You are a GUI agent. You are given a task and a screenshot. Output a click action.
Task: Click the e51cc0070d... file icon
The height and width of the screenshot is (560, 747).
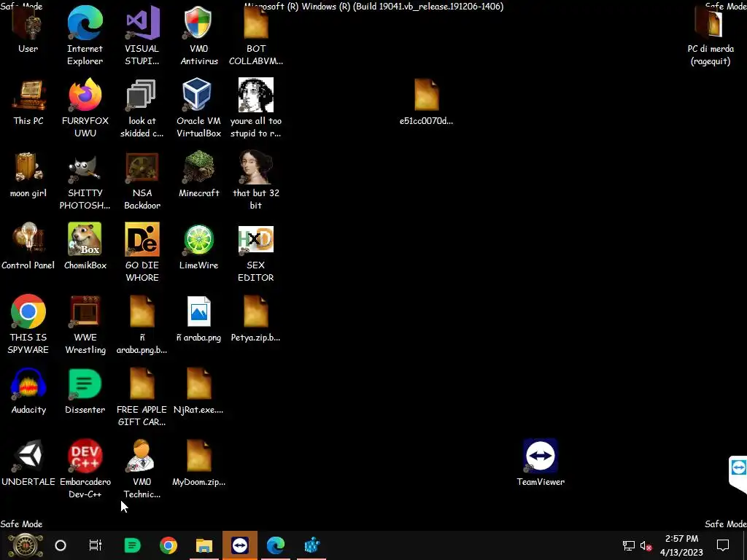426,95
